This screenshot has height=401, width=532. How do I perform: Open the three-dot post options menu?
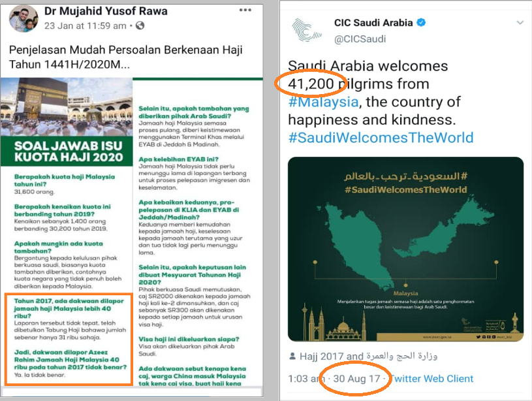click(x=245, y=10)
